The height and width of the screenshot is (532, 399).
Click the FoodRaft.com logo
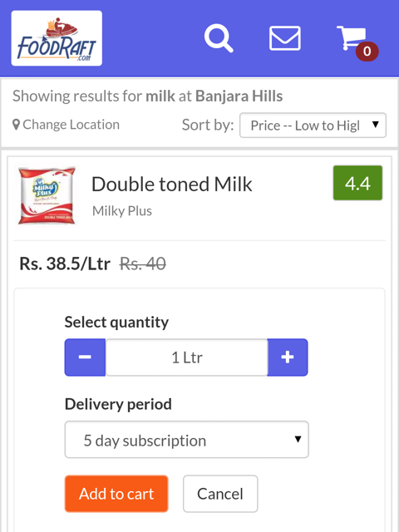57,38
